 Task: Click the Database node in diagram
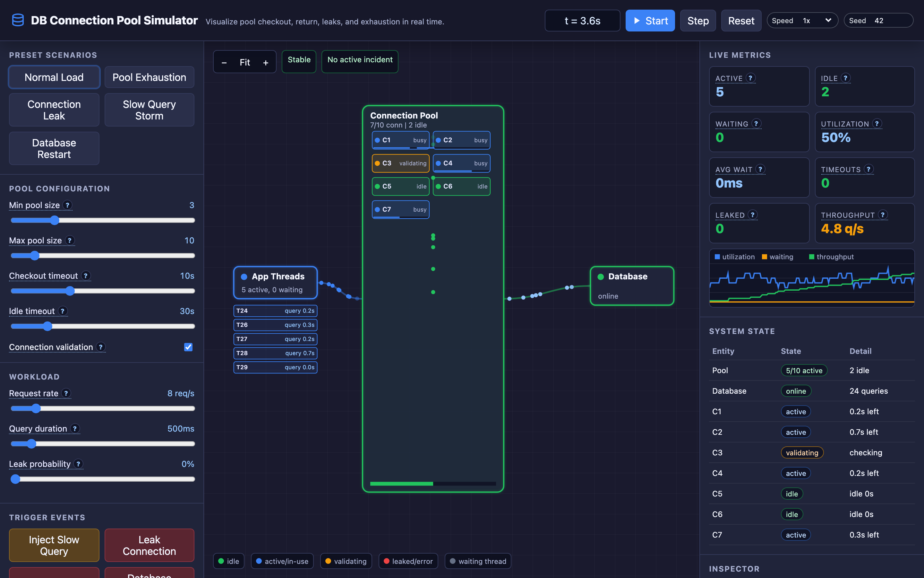632,286
